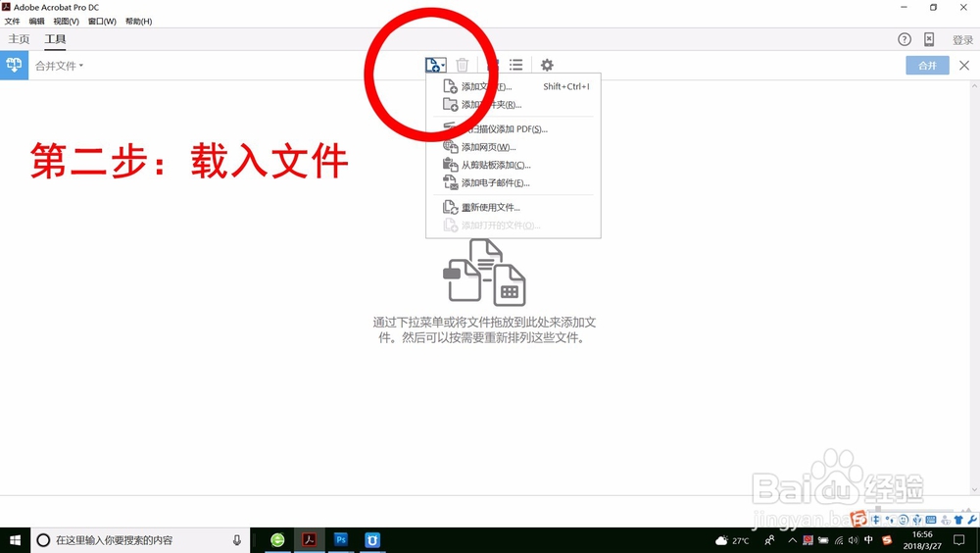Click the Sogou S tray icon
Viewport: 980px width, 553px height.
coord(886,540)
